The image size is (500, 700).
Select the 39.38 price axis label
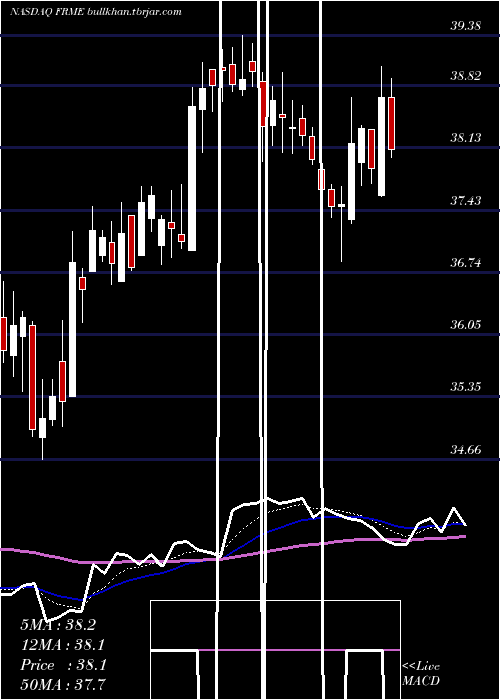click(x=465, y=26)
